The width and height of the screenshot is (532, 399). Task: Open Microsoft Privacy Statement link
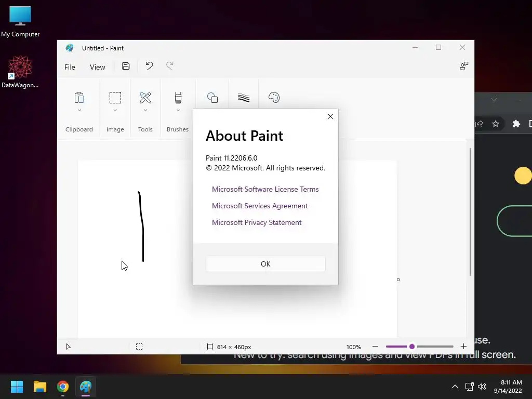coord(257,222)
